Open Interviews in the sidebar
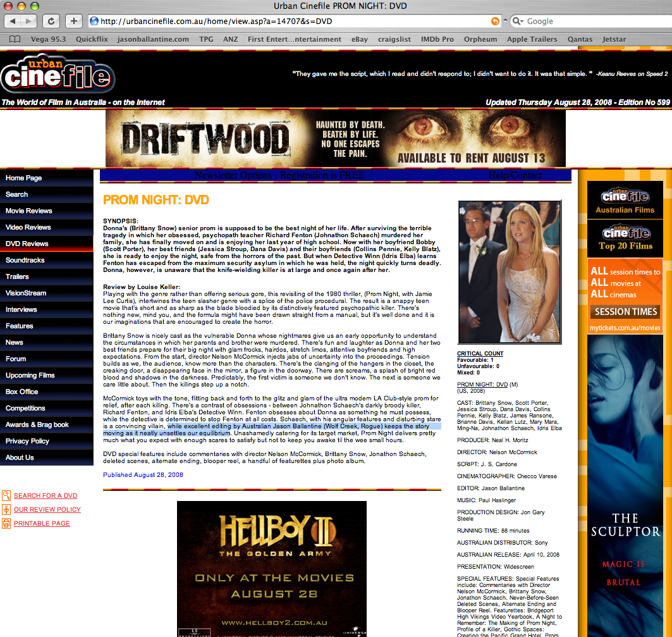The height and width of the screenshot is (637, 672). (x=47, y=309)
